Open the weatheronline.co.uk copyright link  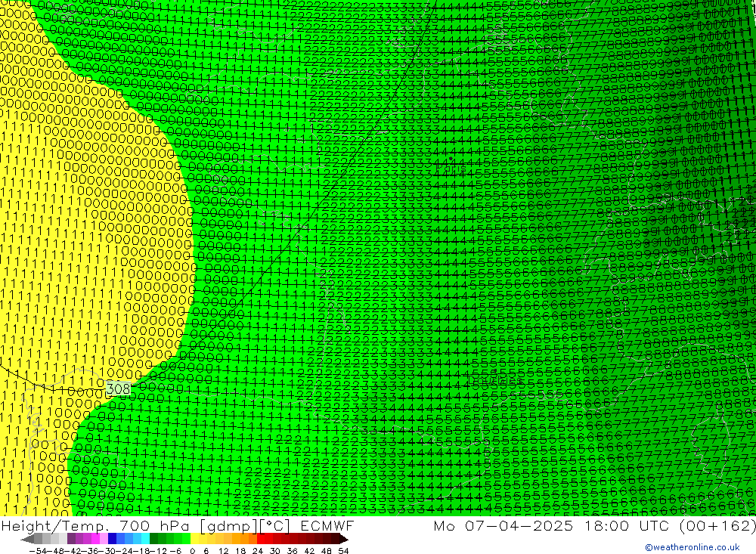(x=692, y=547)
